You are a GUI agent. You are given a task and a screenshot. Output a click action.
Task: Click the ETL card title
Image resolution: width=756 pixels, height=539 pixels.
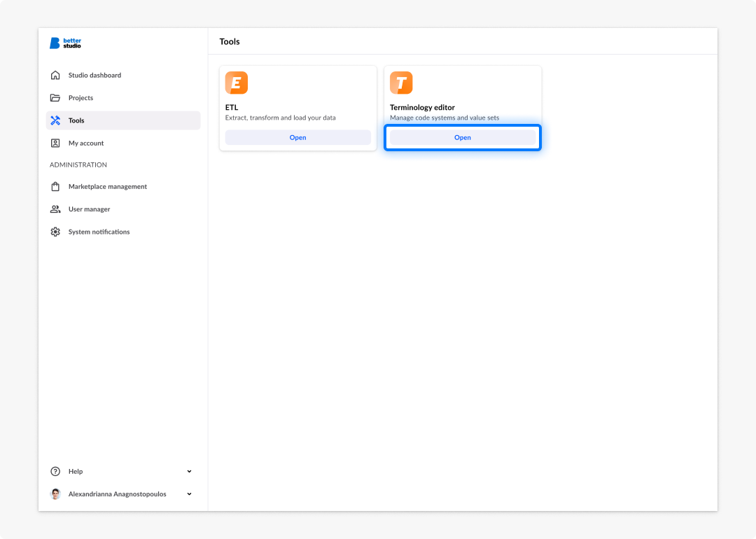tap(232, 108)
